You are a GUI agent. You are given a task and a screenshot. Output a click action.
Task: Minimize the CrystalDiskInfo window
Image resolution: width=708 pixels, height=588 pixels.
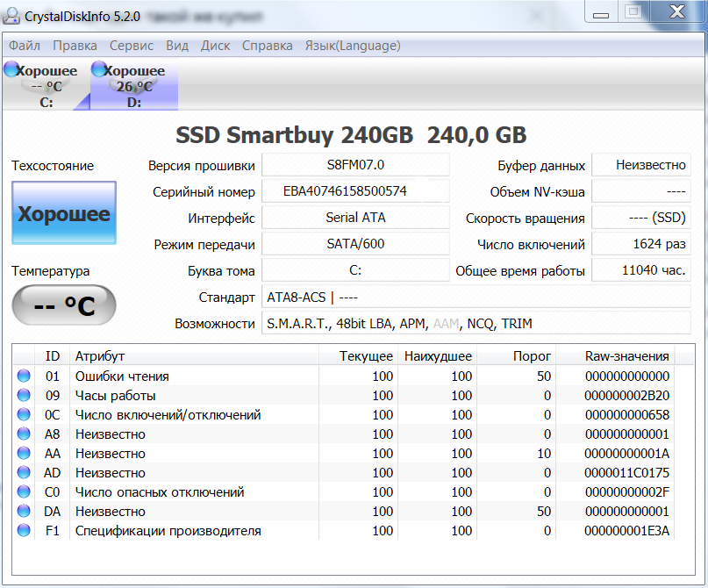[x=601, y=12]
